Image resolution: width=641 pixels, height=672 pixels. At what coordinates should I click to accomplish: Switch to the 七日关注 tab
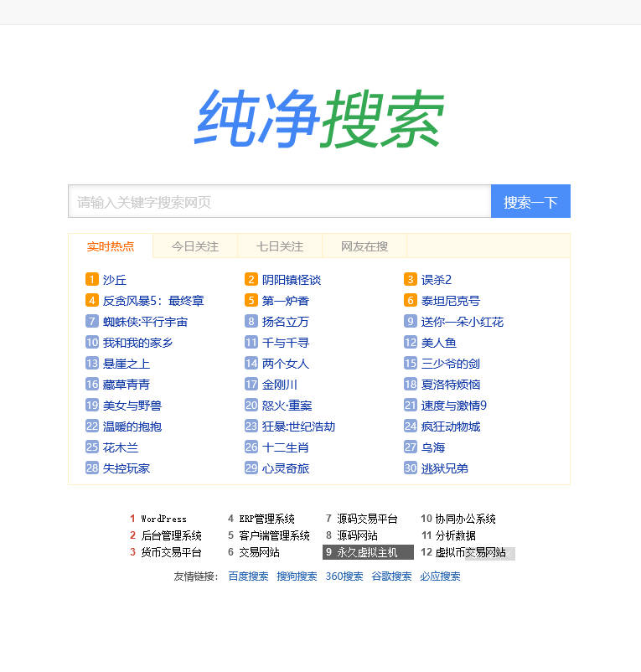(x=280, y=246)
